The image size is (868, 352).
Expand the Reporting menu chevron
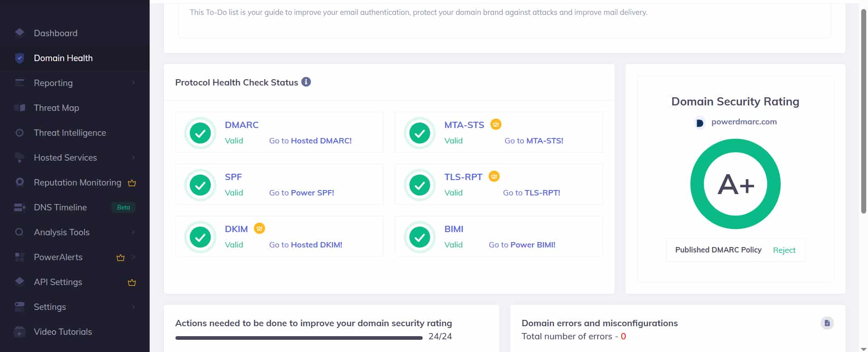click(133, 83)
